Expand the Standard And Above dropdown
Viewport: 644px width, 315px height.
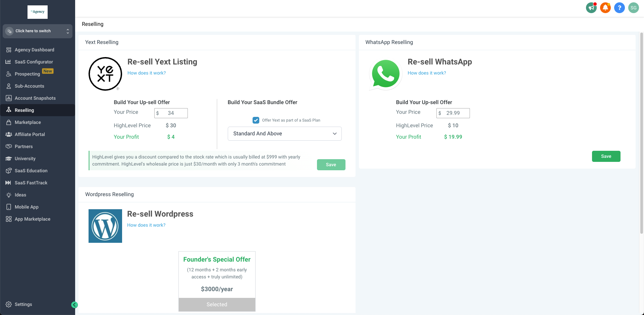tap(285, 134)
